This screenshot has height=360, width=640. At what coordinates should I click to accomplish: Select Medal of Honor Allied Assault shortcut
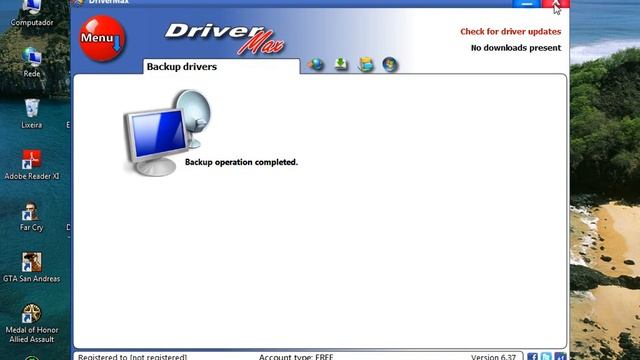(31, 323)
